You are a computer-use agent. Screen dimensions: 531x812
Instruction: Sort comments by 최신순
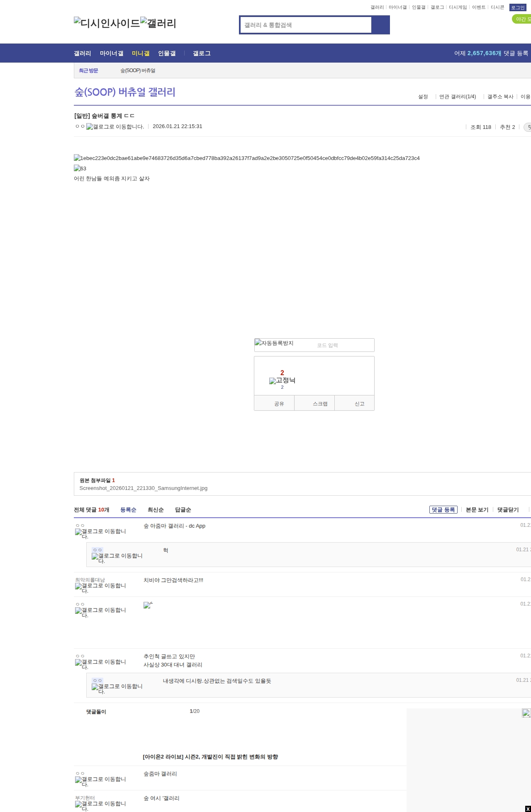156,510
